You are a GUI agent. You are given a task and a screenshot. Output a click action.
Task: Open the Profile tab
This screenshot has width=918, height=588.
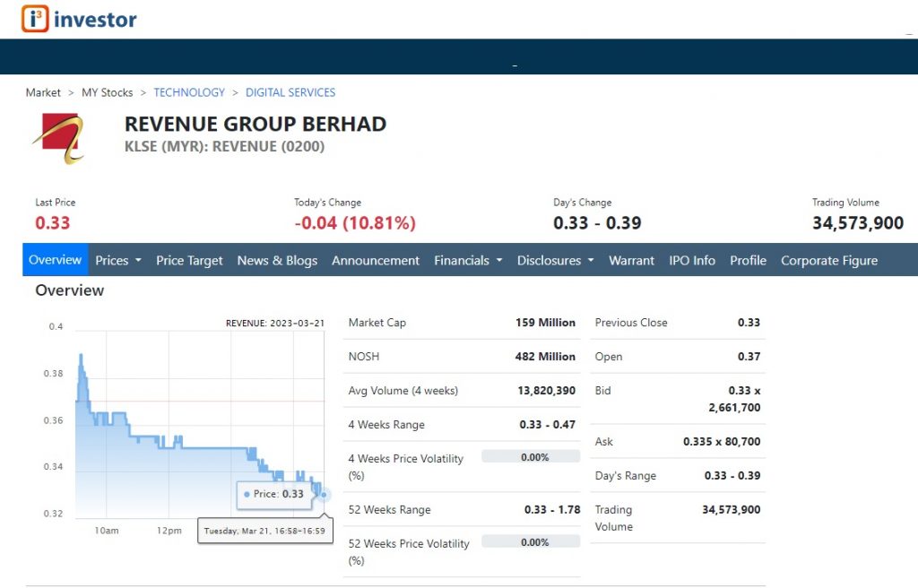[748, 260]
